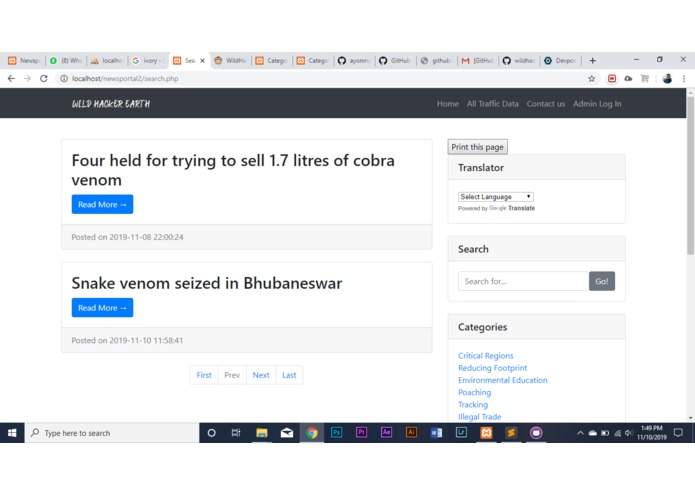
Task: Click the volume icon in system tray
Action: coord(628,433)
